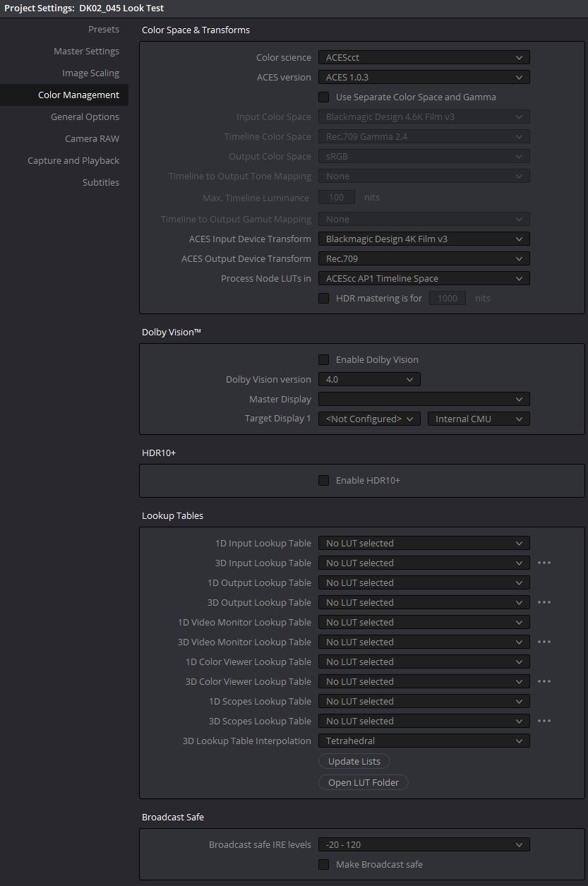The height and width of the screenshot is (886, 588).
Task: Open 3D Video Monitor Lookup Table dropdown
Action: [x=424, y=642]
